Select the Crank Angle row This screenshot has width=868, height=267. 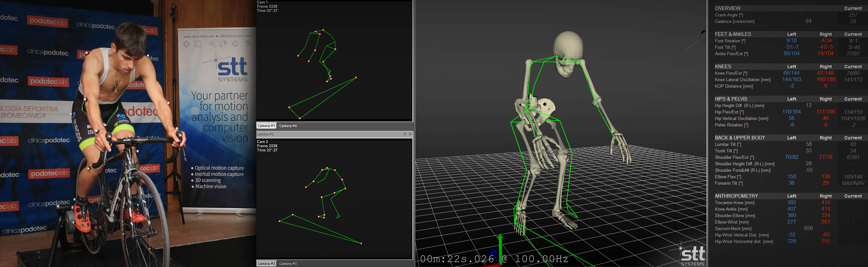pos(728,15)
